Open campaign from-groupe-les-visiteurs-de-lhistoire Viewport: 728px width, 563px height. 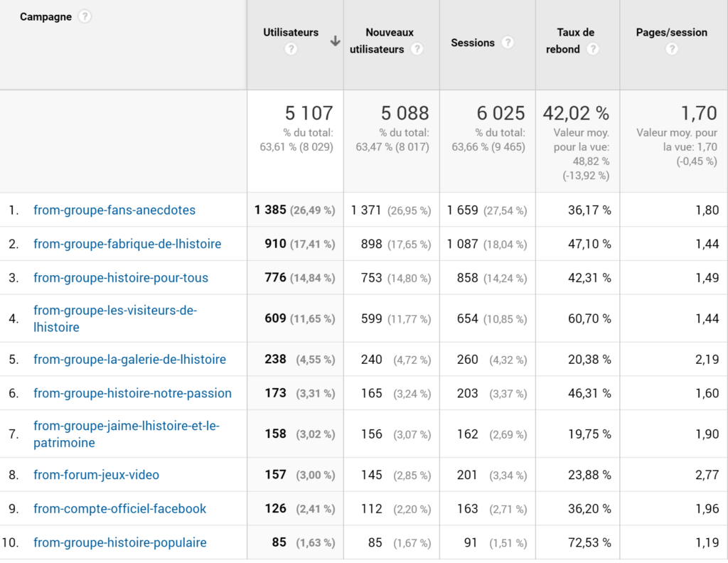(x=115, y=319)
